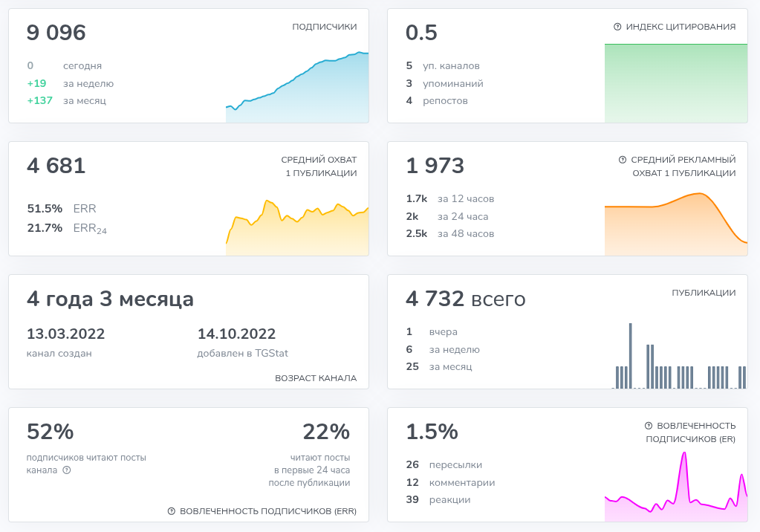
Task: Open the yellow average reach chart
Action: 297,227
